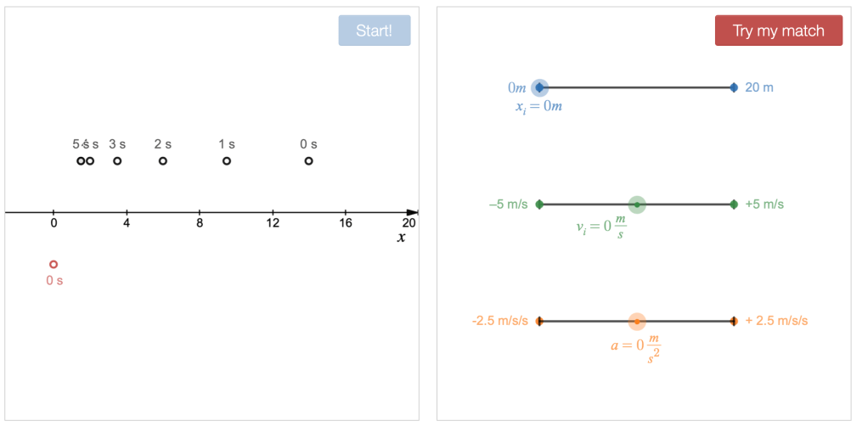This screenshot has height=432, width=868.
Task: Click the leftmost 5 s target marker
Action: pyautogui.click(x=81, y=161)
